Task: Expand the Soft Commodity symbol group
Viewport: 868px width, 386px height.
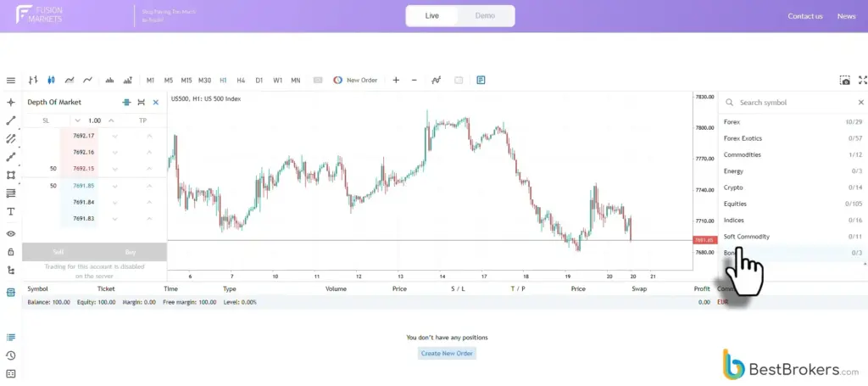Action: click(x=793, y=237)
